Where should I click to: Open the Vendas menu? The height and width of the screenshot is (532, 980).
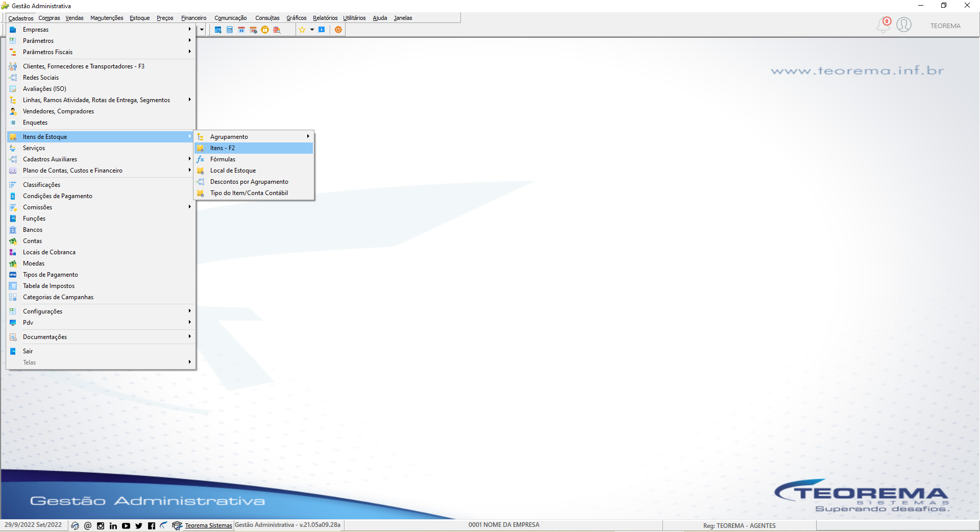point(75,18)
